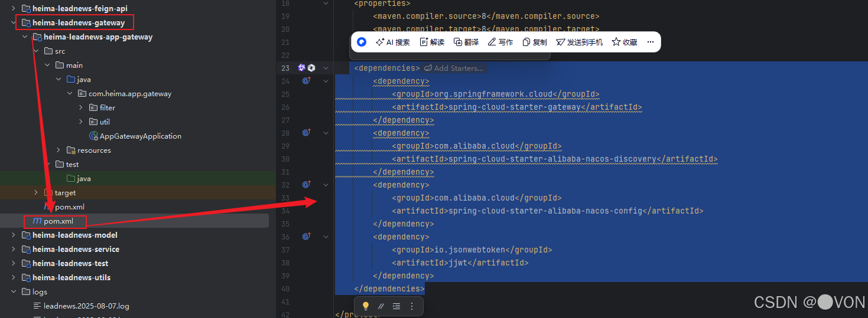Select heima-leadnews-test module
This screenshot has height=318, width=868.
[x=70, y=264]
